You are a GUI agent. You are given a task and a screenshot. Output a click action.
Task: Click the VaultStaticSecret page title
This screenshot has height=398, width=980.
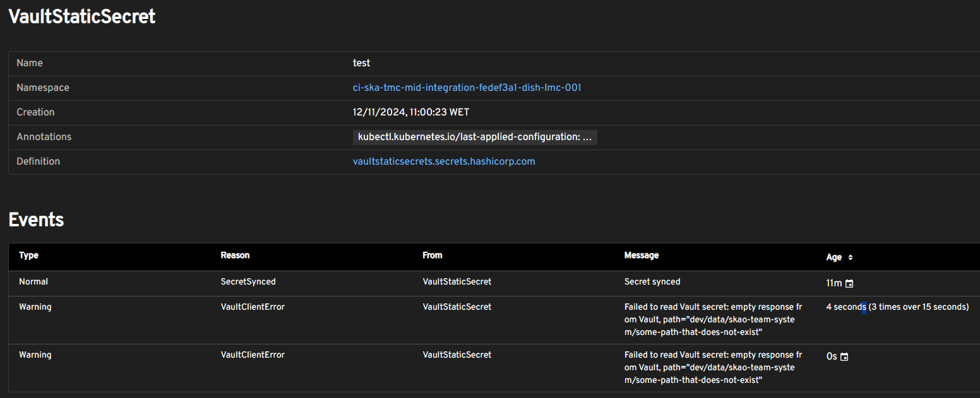pyautogui.click(x=82, y=16)
